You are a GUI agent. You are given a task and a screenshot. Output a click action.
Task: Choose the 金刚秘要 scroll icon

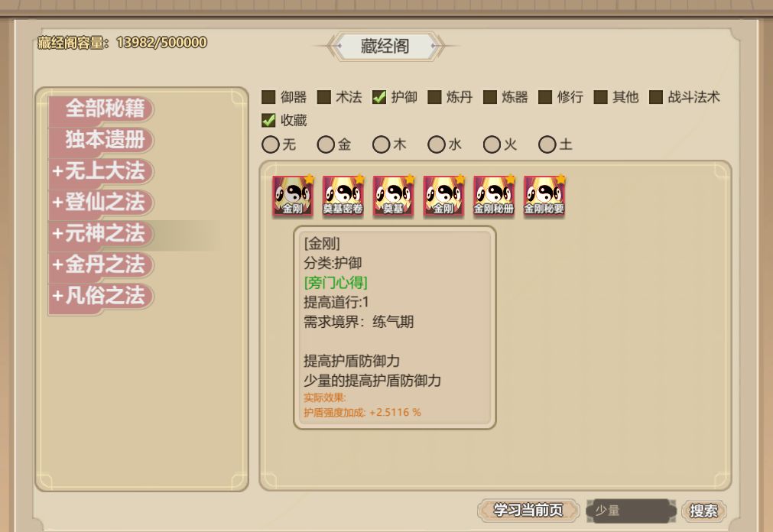544,196
